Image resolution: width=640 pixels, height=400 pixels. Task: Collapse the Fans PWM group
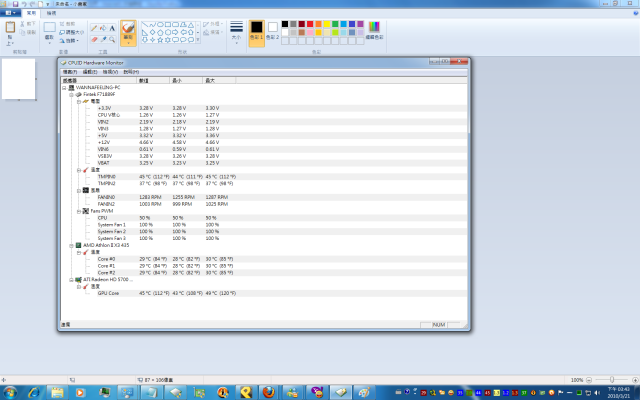[x=79, y=211]
